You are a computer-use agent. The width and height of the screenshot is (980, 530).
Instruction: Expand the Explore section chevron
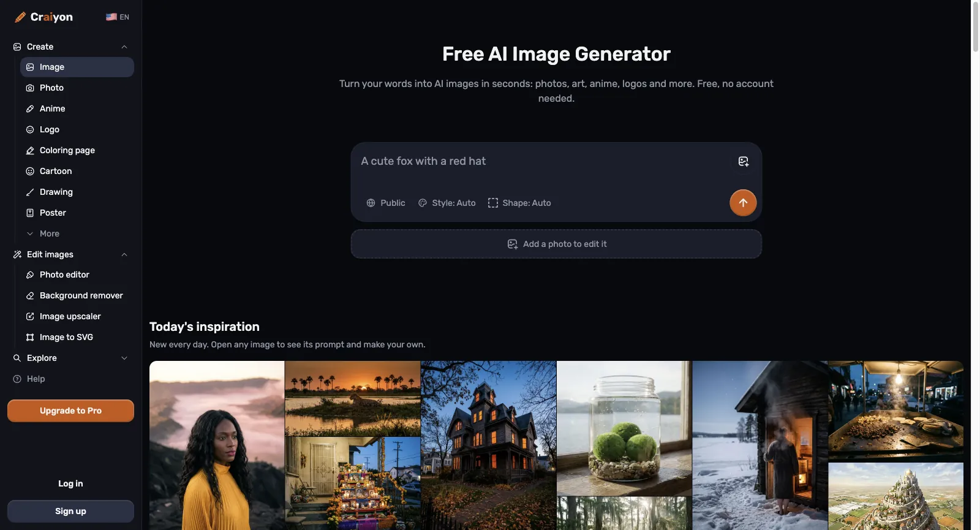pos(124,358)
